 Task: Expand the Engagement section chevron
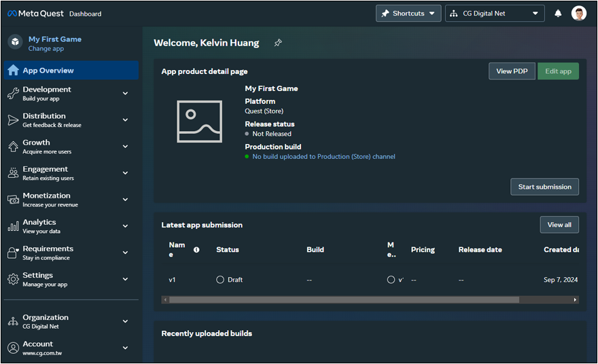[125, 173]
